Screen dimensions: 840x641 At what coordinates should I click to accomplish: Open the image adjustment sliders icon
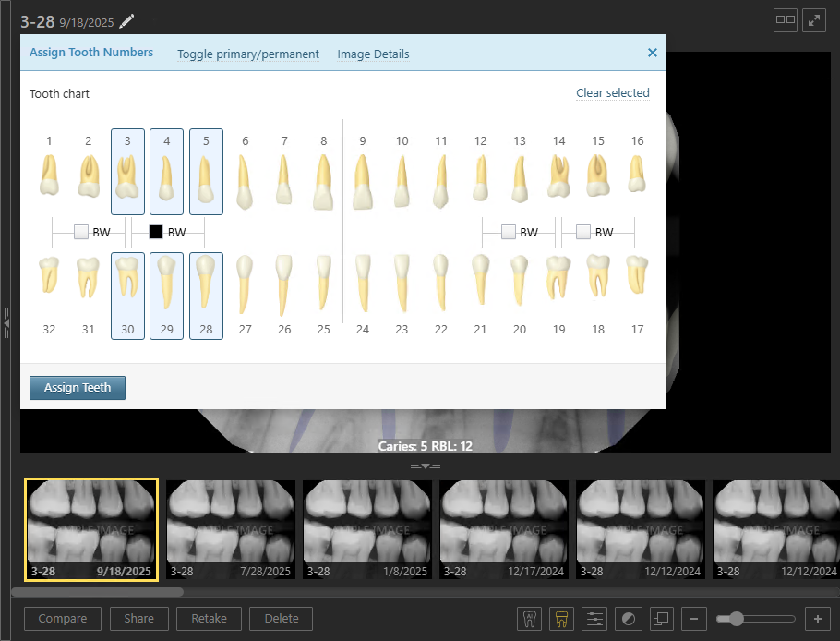click(595, 619)
